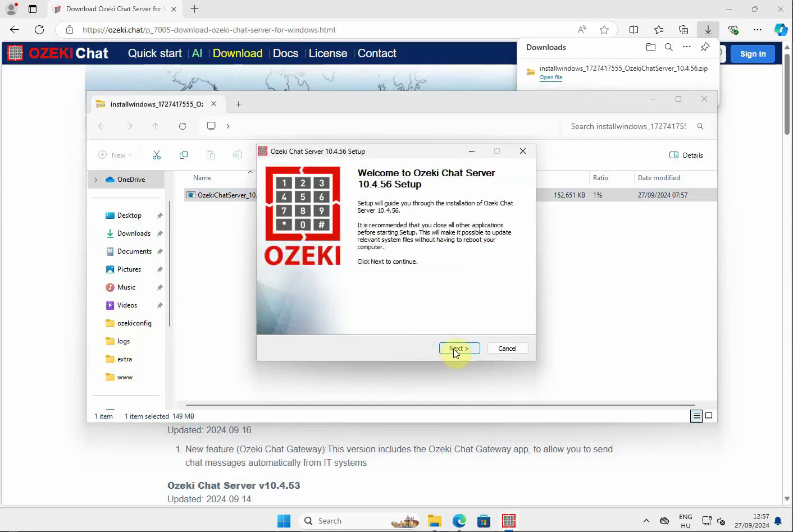Viewport: 793px width, 532px height.
Task: Click the Sign in button on website
Action: [753, 54]
